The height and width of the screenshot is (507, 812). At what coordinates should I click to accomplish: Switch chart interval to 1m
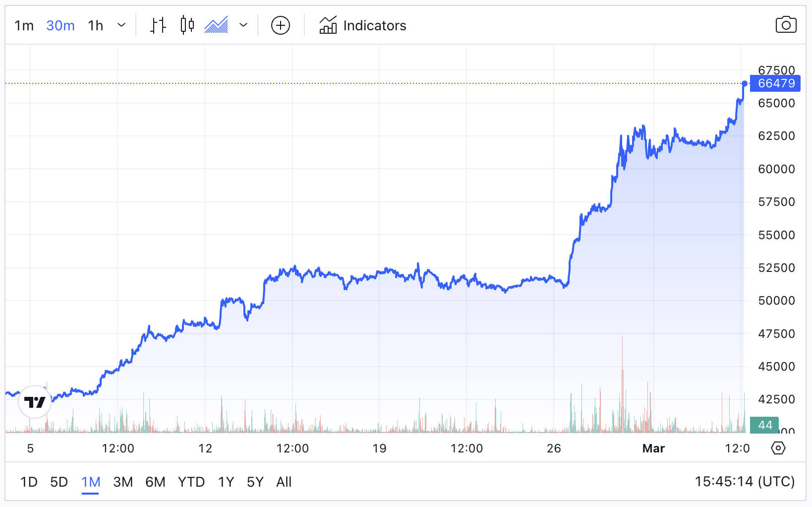(x=24, y=25)
